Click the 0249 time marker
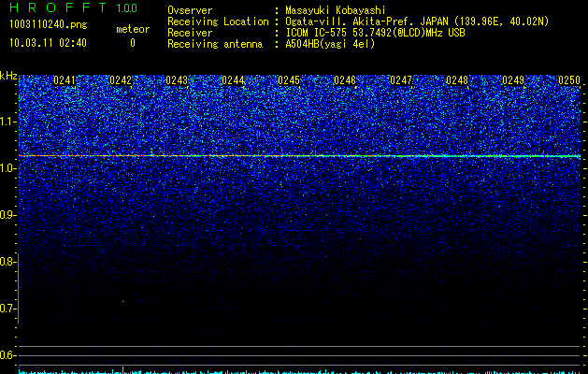Image resolution: width=588 pixels, height=374 pixels. [x=513, y=80]
